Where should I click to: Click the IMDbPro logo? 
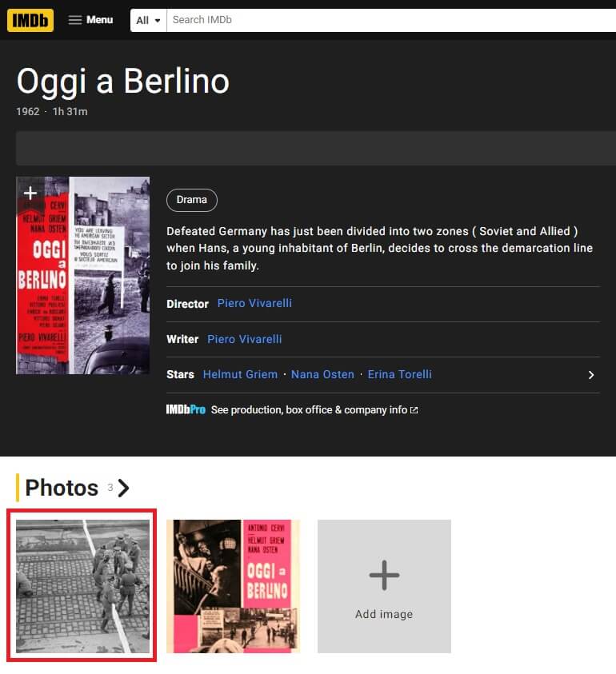pyautogui.click(x=186, y=410)
